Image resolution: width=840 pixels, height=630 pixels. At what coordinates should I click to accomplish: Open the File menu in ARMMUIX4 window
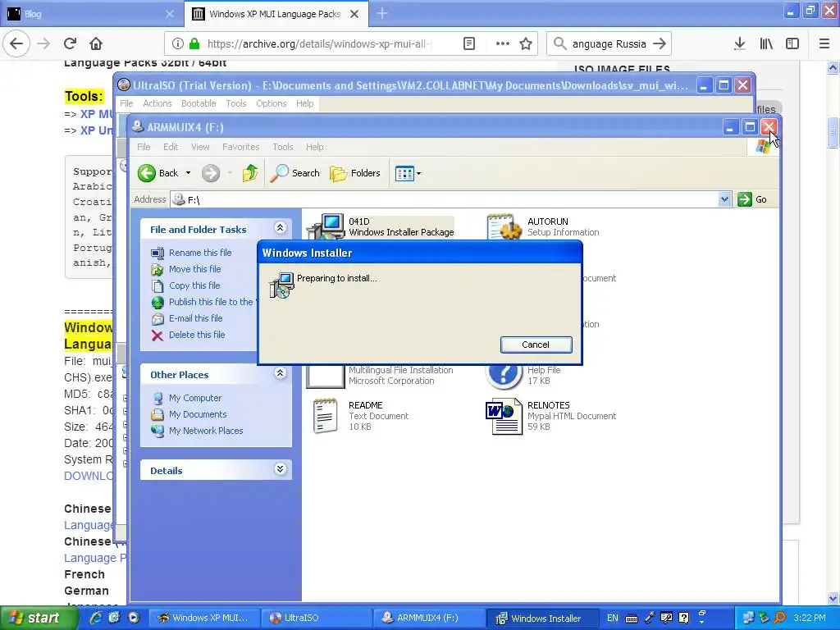coord(144,147)
